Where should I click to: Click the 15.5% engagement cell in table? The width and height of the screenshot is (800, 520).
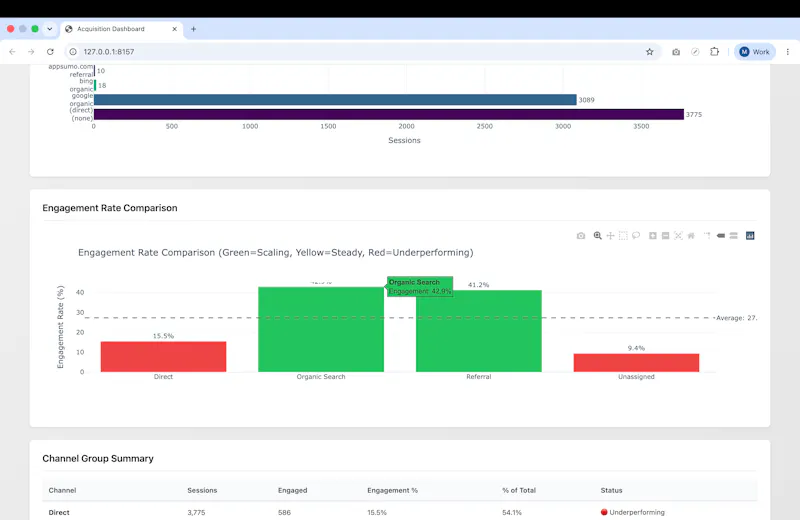point(377,512)
